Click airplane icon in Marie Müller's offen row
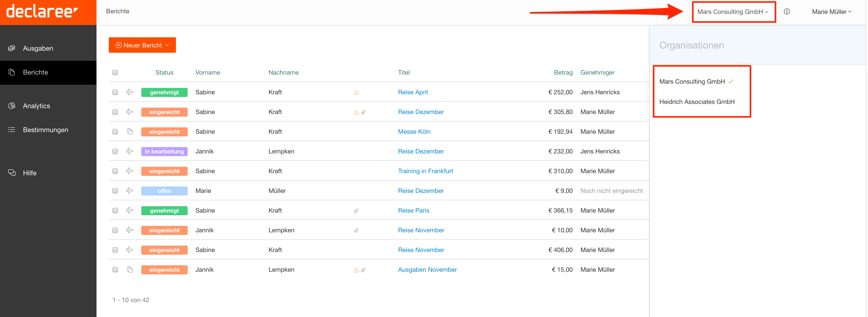This screenshot has width=868, height=317. pos(130,191)
